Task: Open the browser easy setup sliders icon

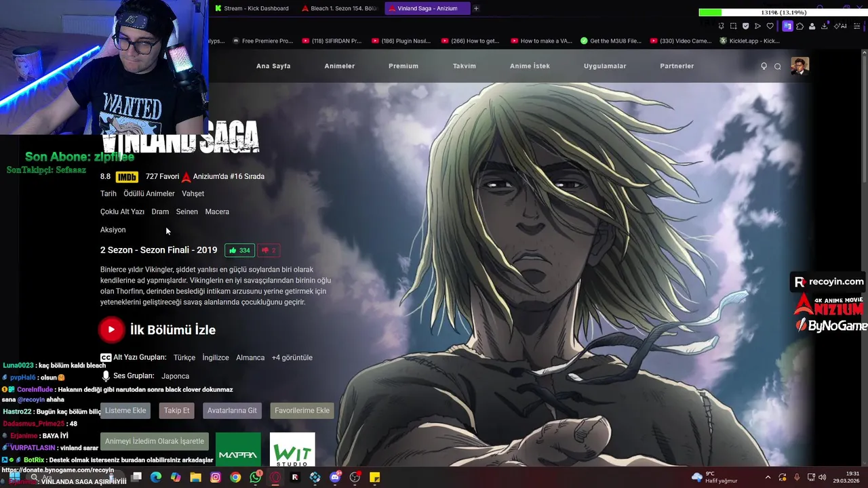Action: click(856, 26)
